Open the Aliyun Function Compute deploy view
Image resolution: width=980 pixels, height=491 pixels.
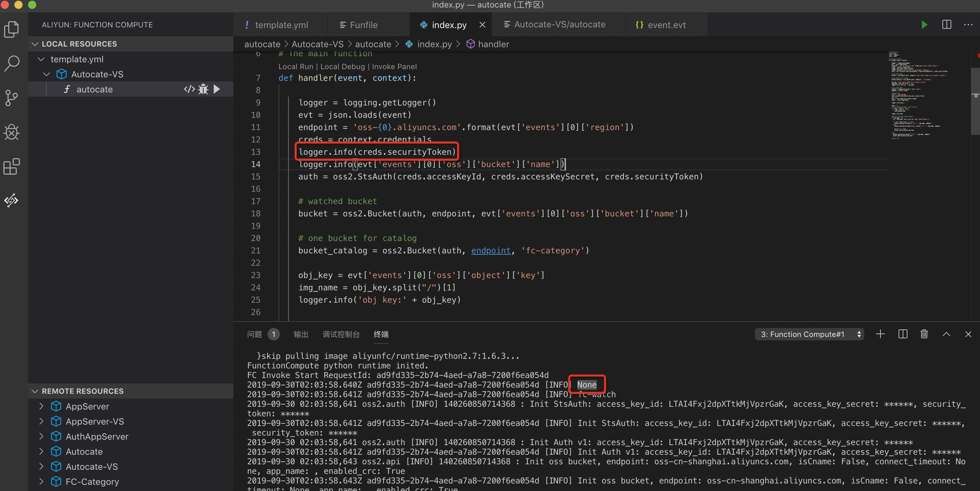point(11,201)
